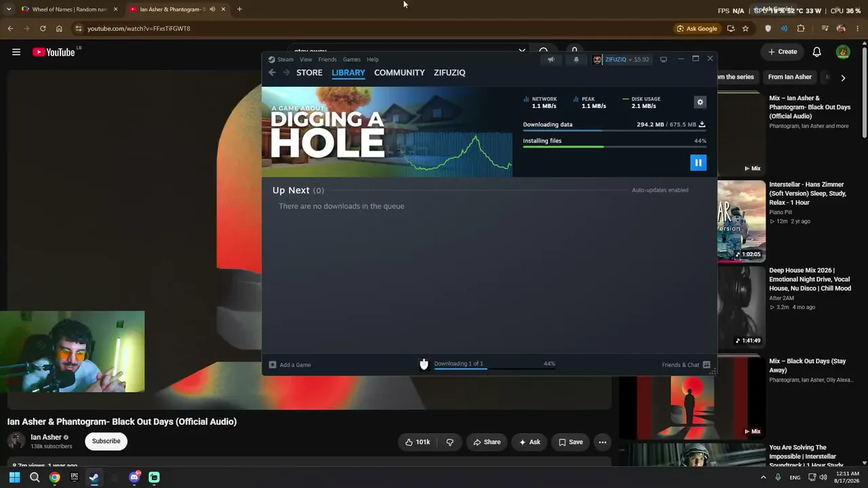Reload the YouTube page
868x488 pixels.
(x=43, y=28)
